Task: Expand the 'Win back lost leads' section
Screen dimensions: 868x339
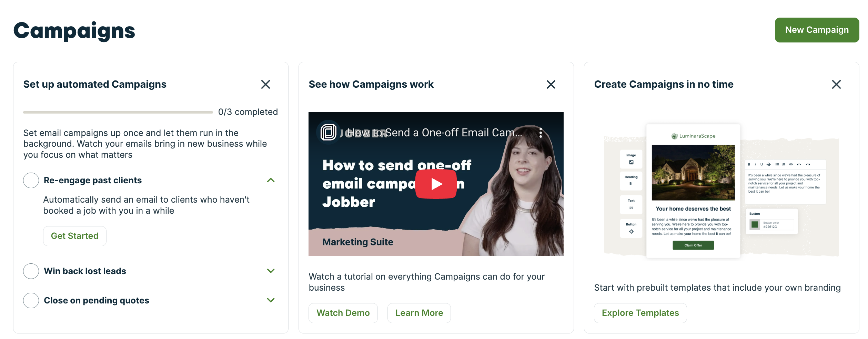Action: coord(271,271)
